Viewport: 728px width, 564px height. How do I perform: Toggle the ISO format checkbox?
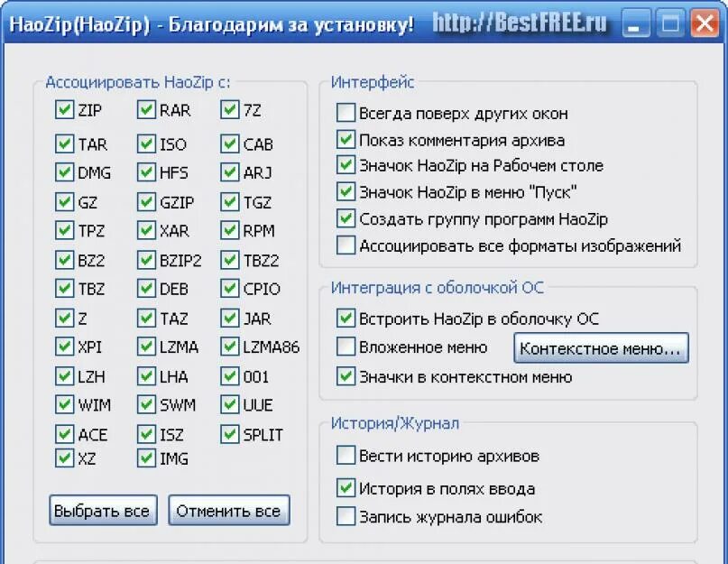(146, 144)
